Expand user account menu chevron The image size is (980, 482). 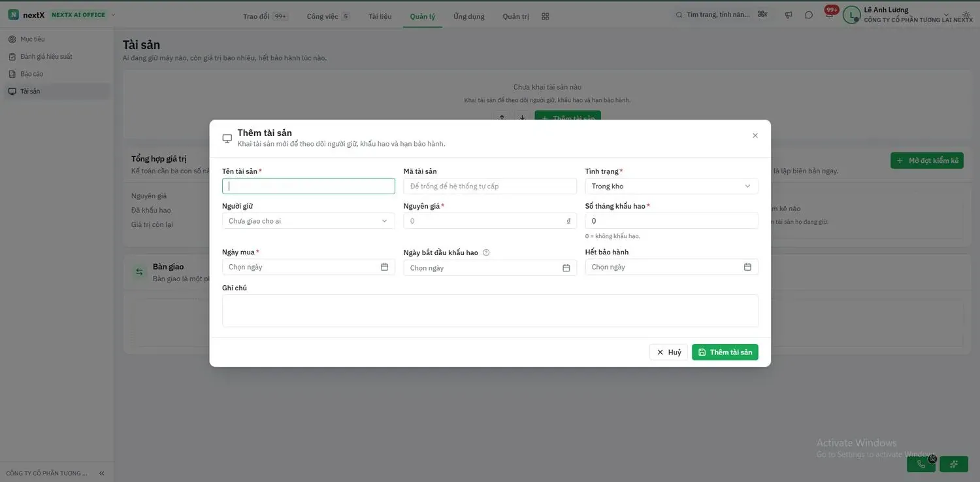946,15
